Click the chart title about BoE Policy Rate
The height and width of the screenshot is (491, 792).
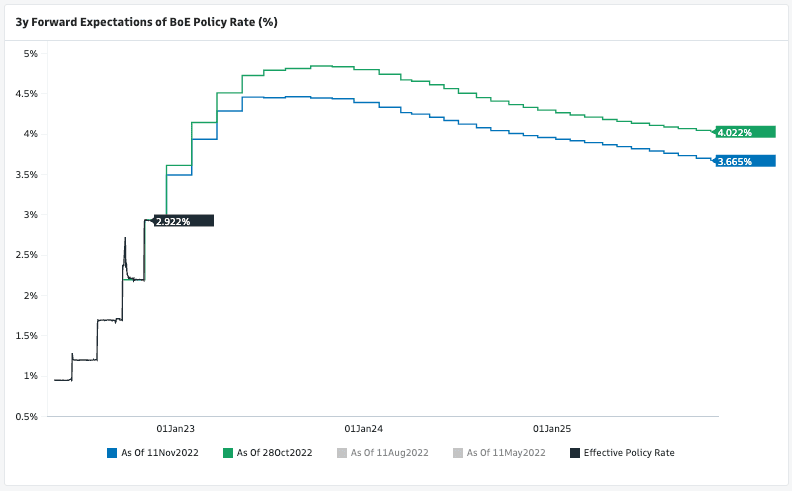tap(146, 21)
